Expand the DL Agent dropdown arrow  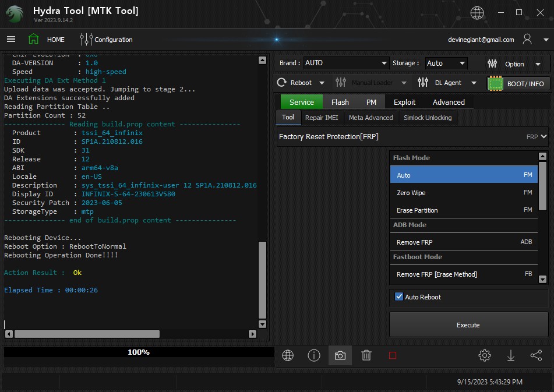tap(474, 83)
